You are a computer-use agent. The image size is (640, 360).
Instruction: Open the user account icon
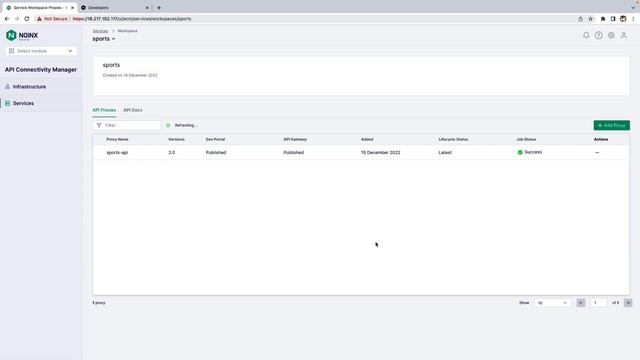624,36
